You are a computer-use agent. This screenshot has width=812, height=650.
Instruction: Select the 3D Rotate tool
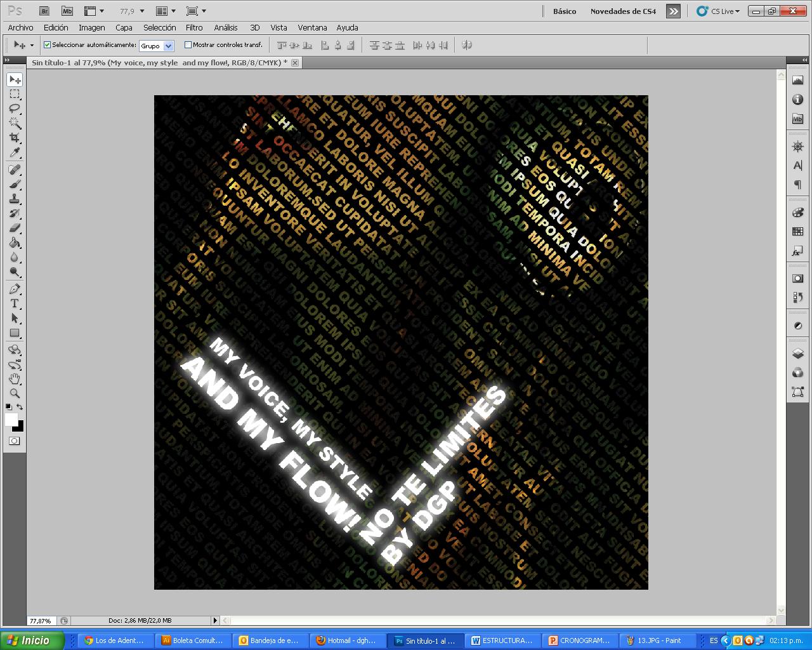15,350
